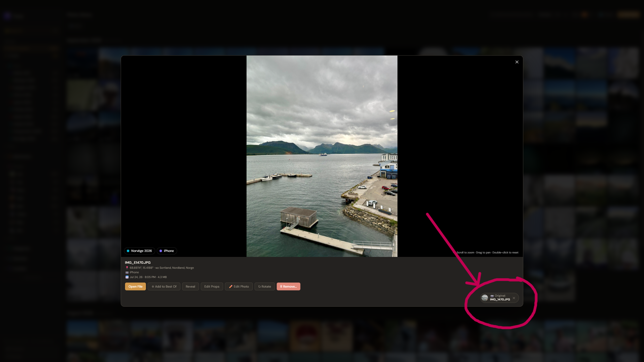Rotate the photo
This screenshot has height=362, width=644.
pyautogui.click(x=265, y=286)
